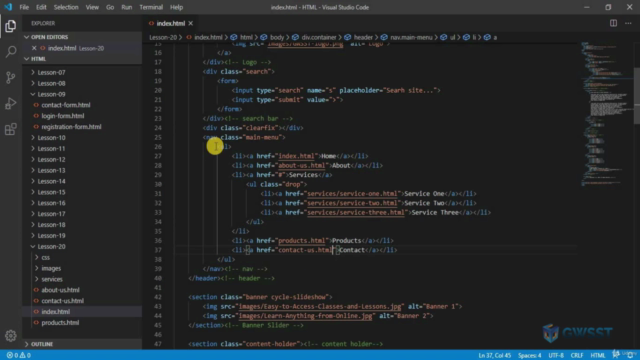Close the index.html editor tab
Viewport: 640px width, 360px height.
pos(191,23)
